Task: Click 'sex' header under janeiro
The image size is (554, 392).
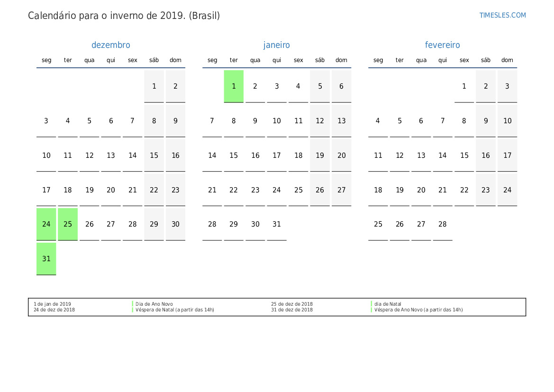Action: click(x=298, y=60)
